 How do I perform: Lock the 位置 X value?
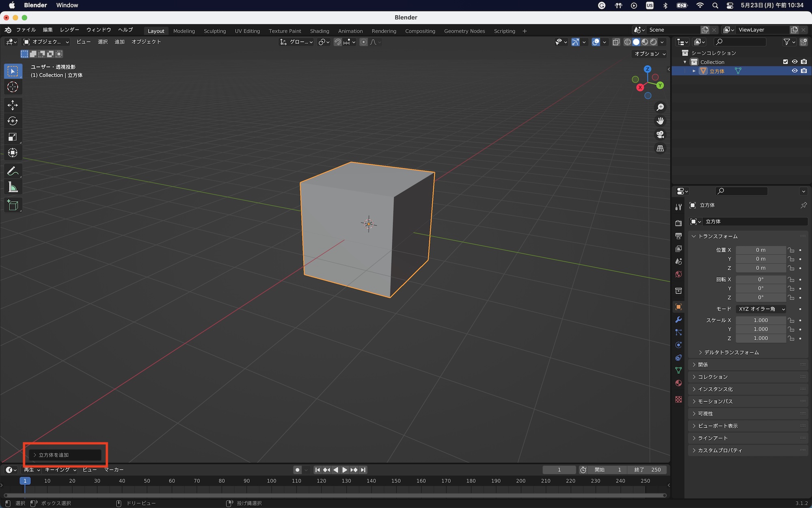pos(791,250)
